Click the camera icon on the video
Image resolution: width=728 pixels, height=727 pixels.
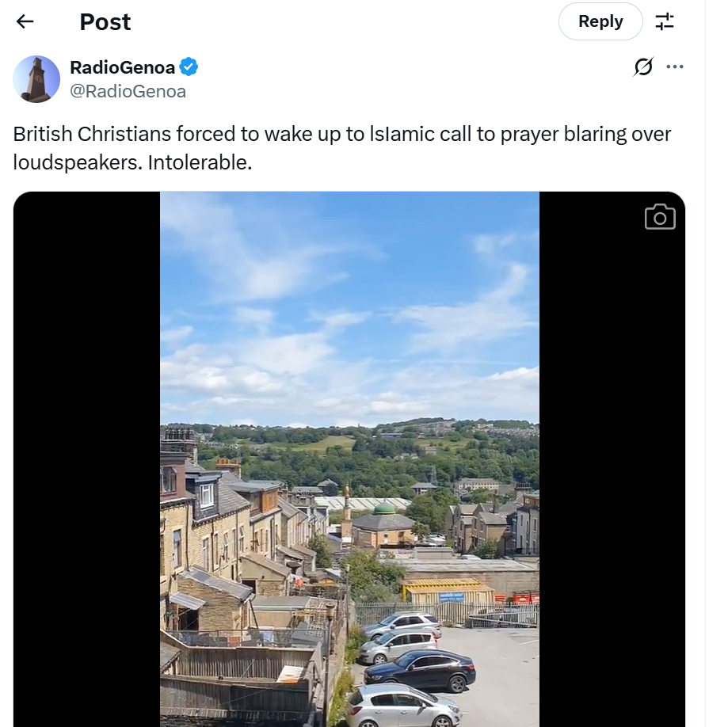[x=660, y=217]
